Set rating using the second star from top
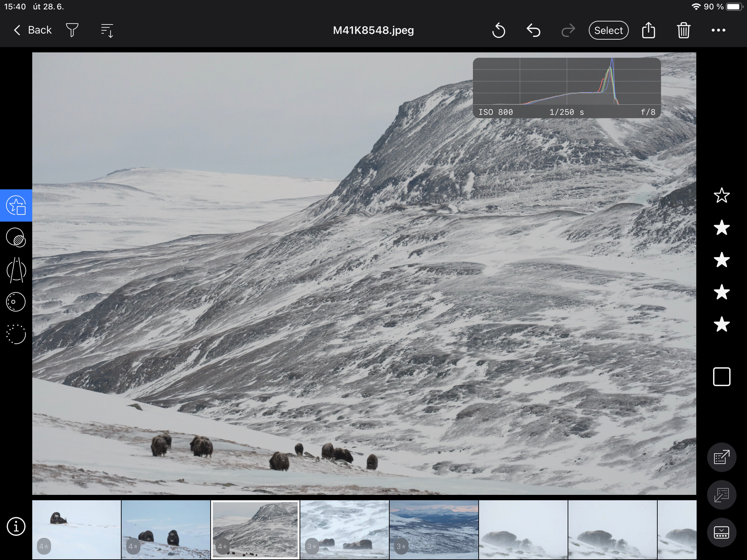747x560 pixels. [x=722, y=228]
